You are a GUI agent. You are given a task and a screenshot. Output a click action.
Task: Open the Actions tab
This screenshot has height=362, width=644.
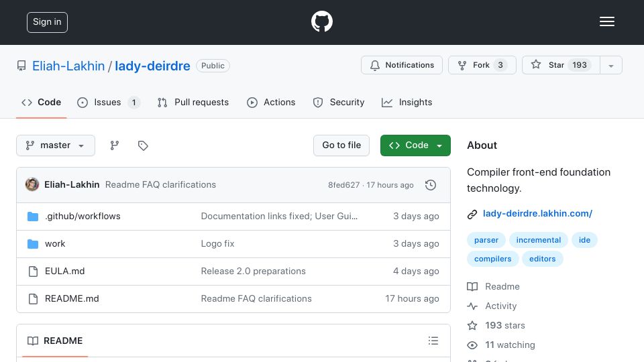pyautogui.click(x=271, y=102)
